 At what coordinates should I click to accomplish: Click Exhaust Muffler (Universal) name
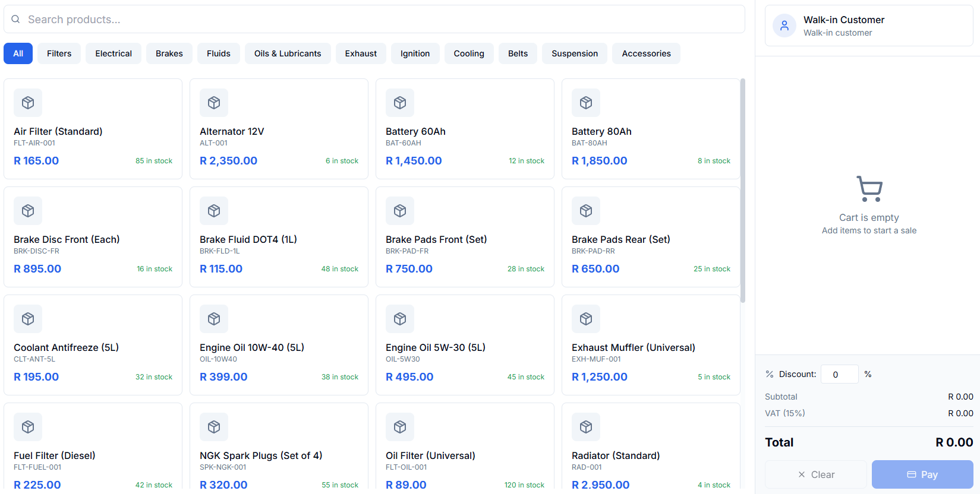click(x=634, y=347)
